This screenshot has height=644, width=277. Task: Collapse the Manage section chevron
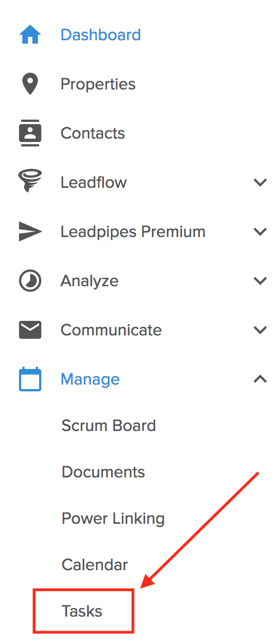(x=260, y=378)
